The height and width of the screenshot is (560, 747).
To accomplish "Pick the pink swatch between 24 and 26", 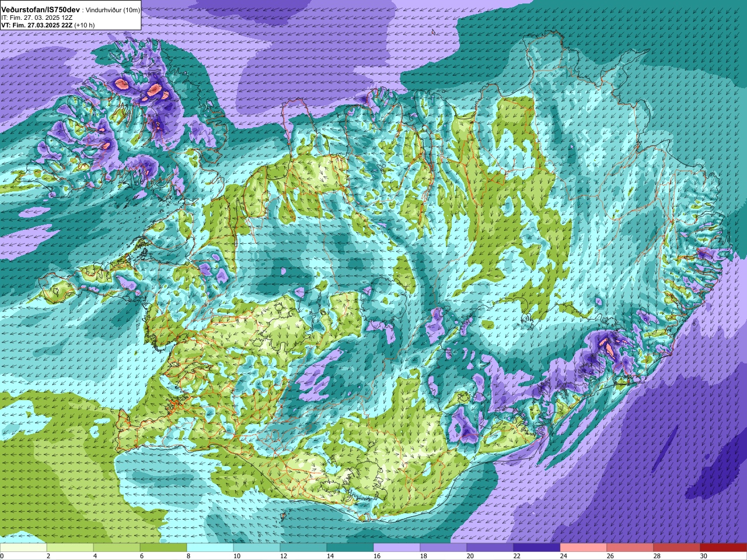I will click(584, 548).
